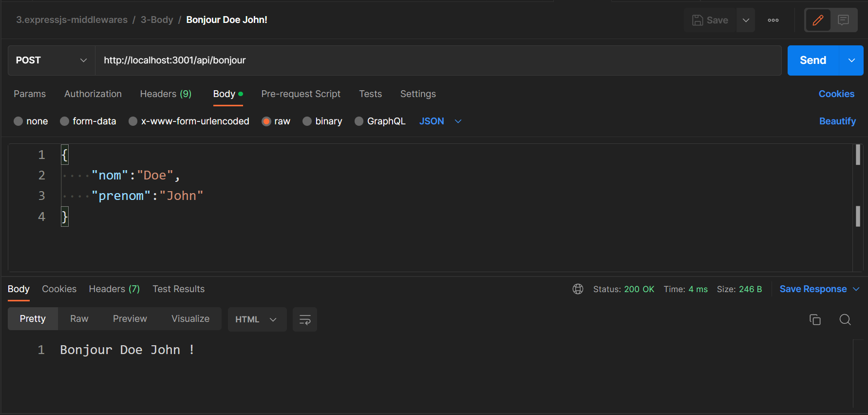Open the Pre-request Script tab

(301, 94)
